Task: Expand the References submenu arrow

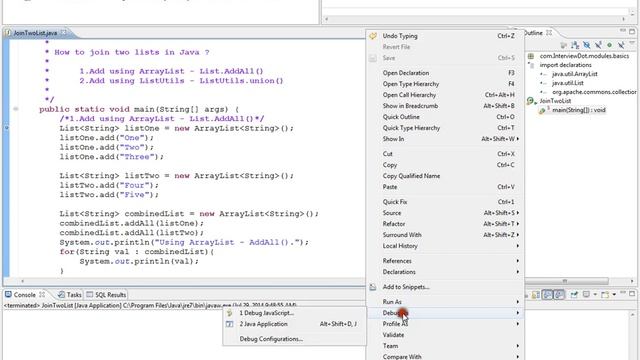Action: (518, 261)
